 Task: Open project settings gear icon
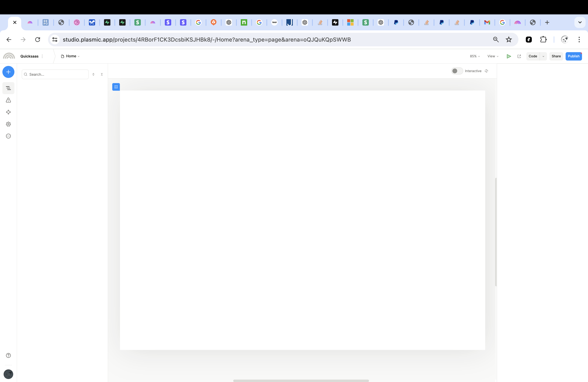click(8, 124)
